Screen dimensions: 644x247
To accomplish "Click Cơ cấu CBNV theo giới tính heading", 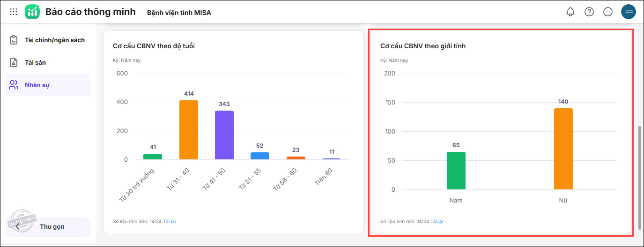I will tap(423, 46).
